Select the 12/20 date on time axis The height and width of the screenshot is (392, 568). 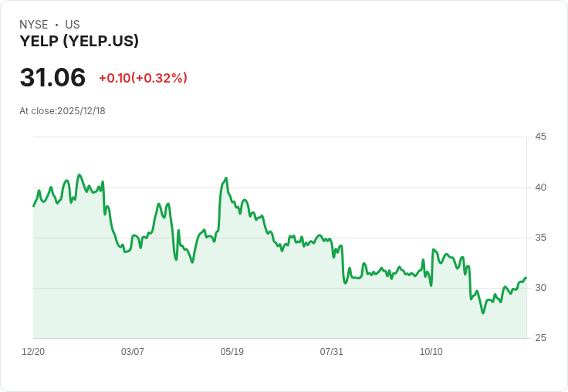pos(33,352)
